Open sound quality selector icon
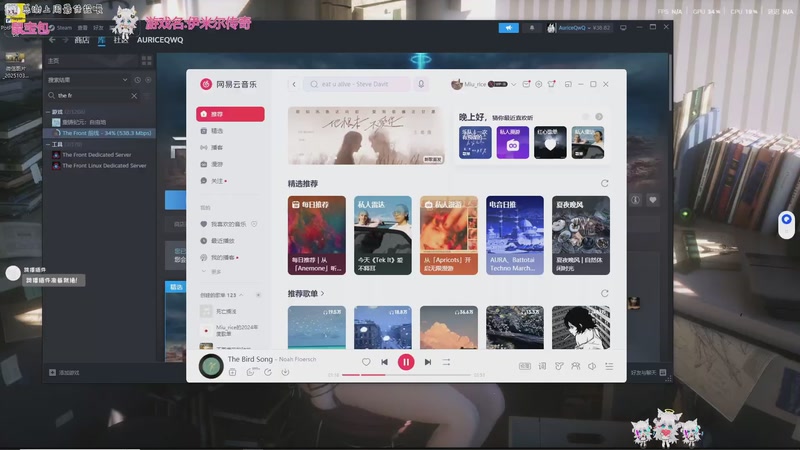Screen dimensions: 800x450 524,366
